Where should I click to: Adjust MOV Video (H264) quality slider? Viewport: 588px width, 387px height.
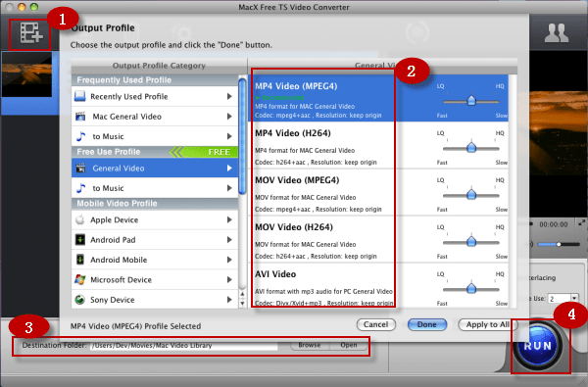tap(471, 242)
